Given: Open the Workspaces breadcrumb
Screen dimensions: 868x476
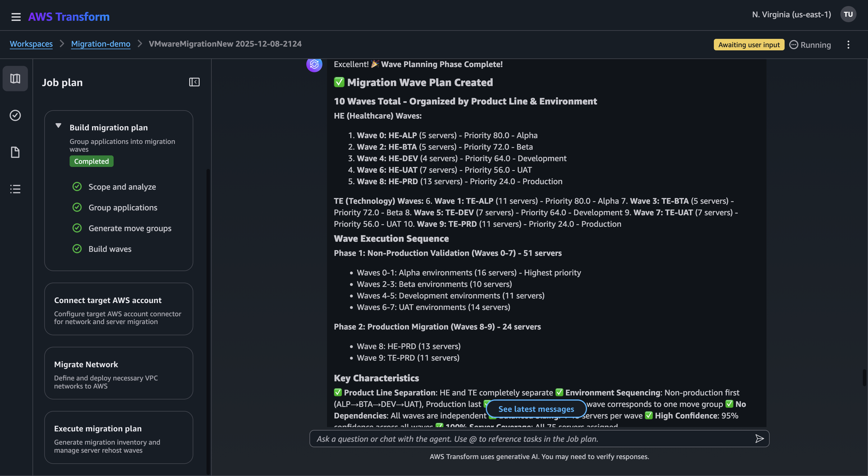Looking at the screenshot, I should click(x=31, y=44).
